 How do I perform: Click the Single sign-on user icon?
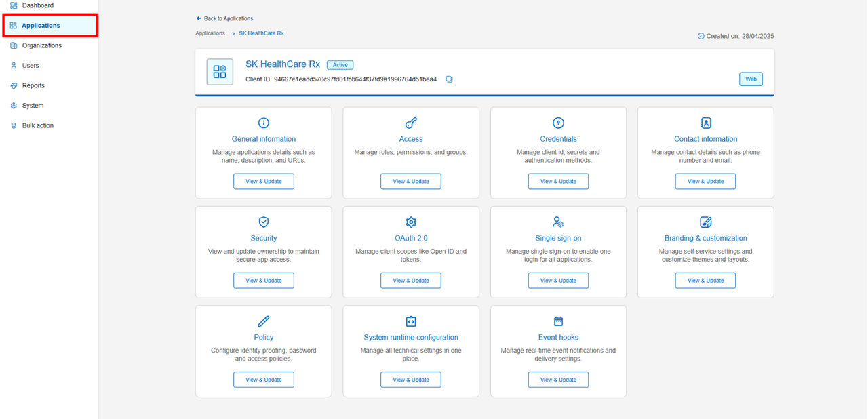(x=558, y=222)
